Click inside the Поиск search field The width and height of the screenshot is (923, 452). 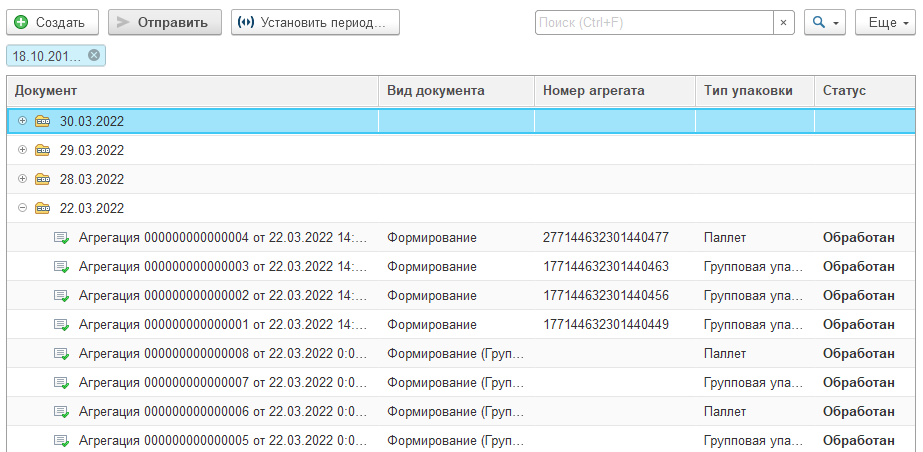653,22
